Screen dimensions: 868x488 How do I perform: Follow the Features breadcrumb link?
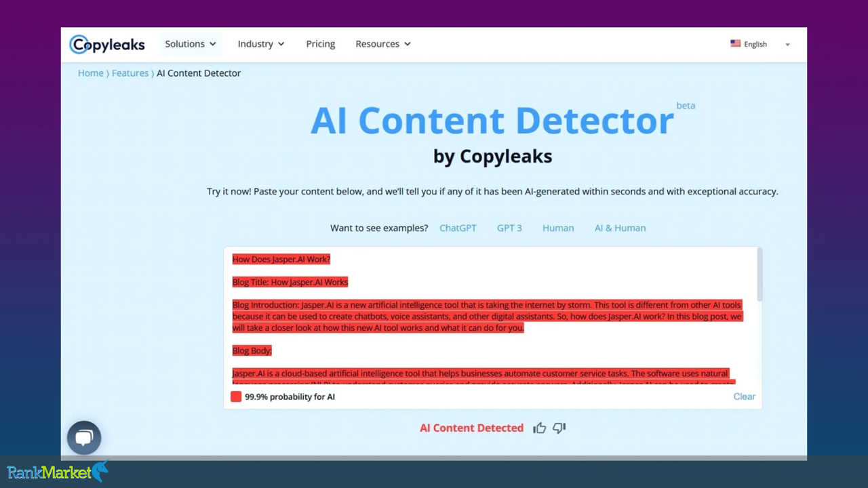130,73
